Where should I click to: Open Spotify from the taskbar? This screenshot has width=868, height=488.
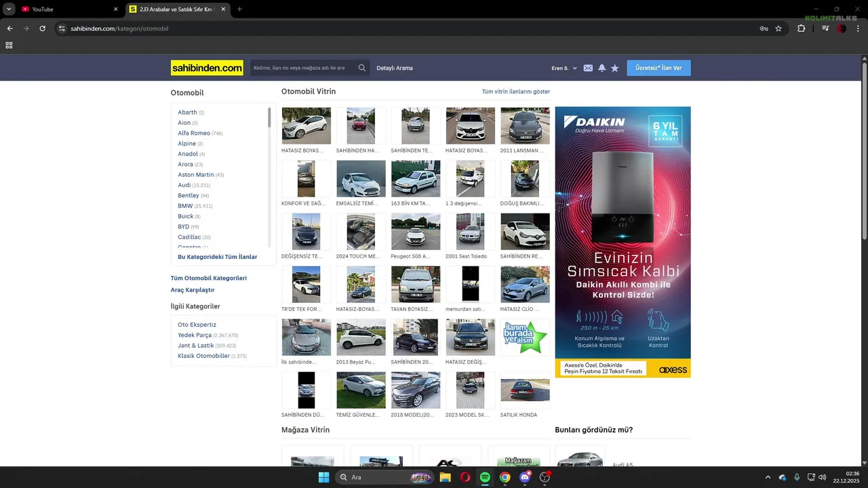click(x=485, y=477)
